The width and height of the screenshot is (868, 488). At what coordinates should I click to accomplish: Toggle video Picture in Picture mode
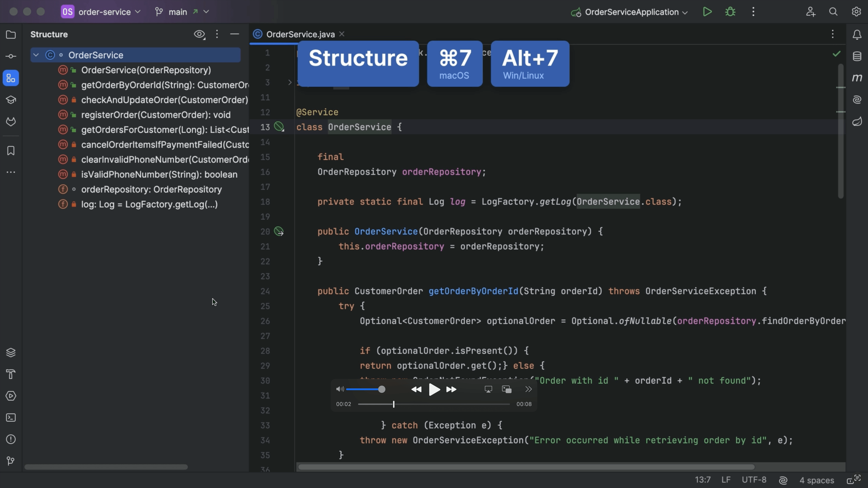(x=506, y=389)
